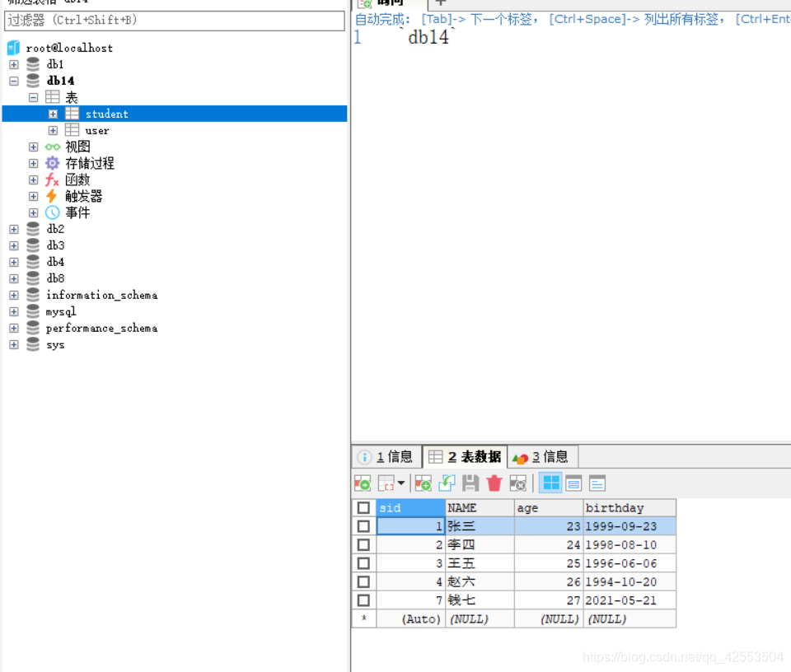Screen dimensions: 791x672
Task: Expand the db2 database node
Action: click(14, 230)
